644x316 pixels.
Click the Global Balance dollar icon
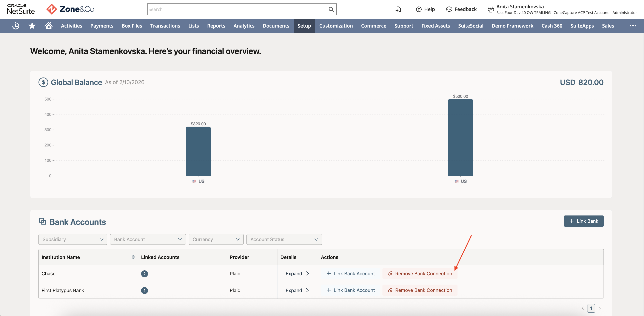point(43,82)
